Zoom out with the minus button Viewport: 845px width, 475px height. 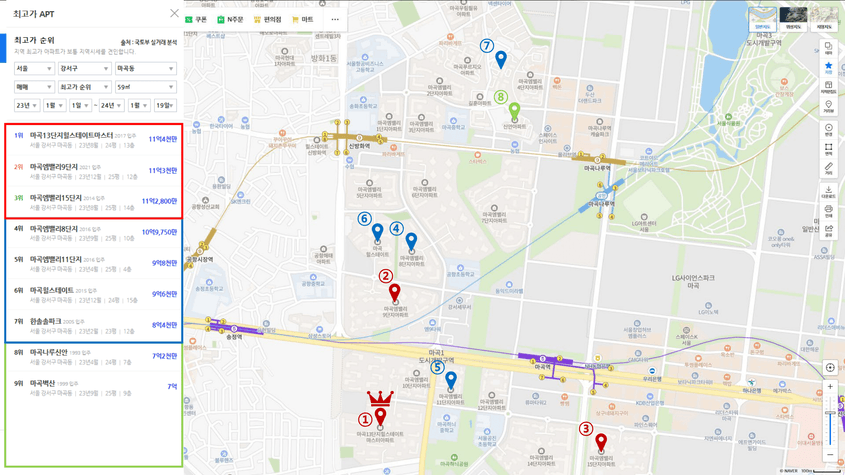pyautogui.click(x=830, y=455)
